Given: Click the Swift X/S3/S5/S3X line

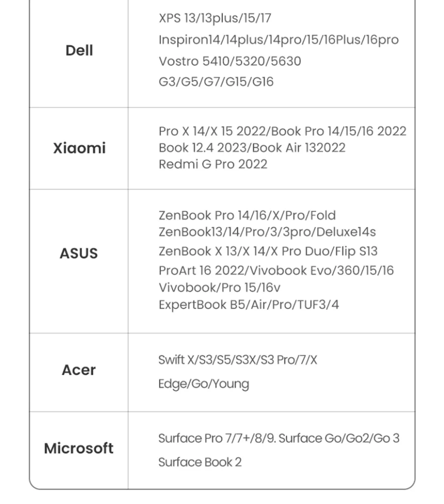Looking at the screenshot, I should 238,360.
